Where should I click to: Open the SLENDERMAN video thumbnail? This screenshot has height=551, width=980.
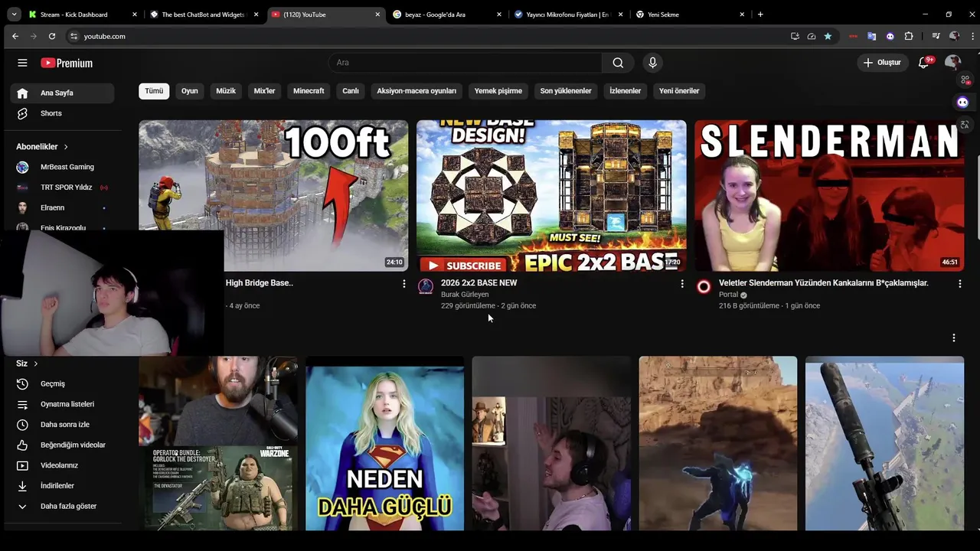(829, 195)
